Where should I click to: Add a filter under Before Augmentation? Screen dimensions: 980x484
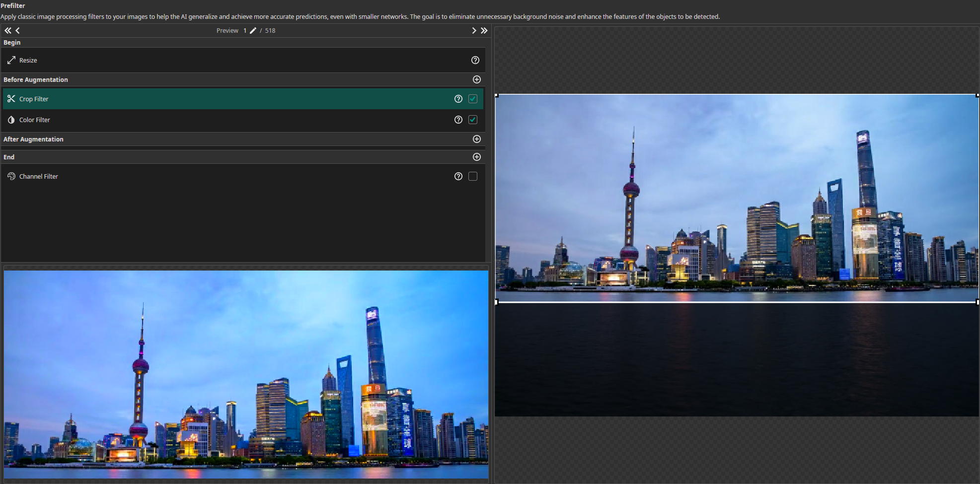pos(476,79)
